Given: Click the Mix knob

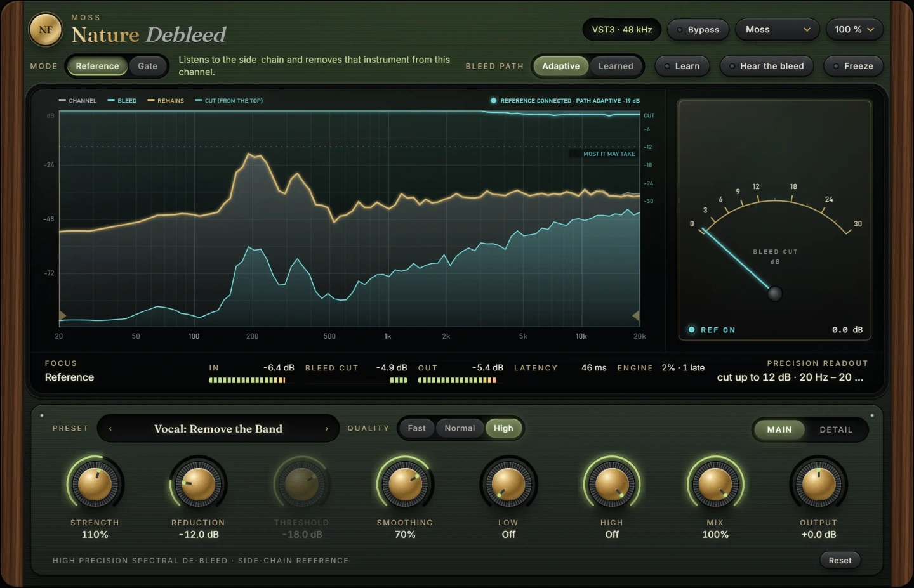Looking at the screenshot, I should point(715,485).
